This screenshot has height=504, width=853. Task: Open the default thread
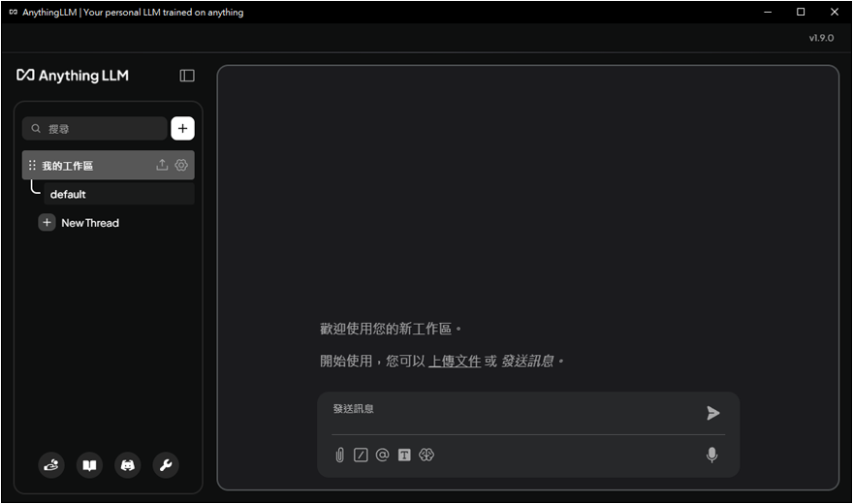(69, 194)
